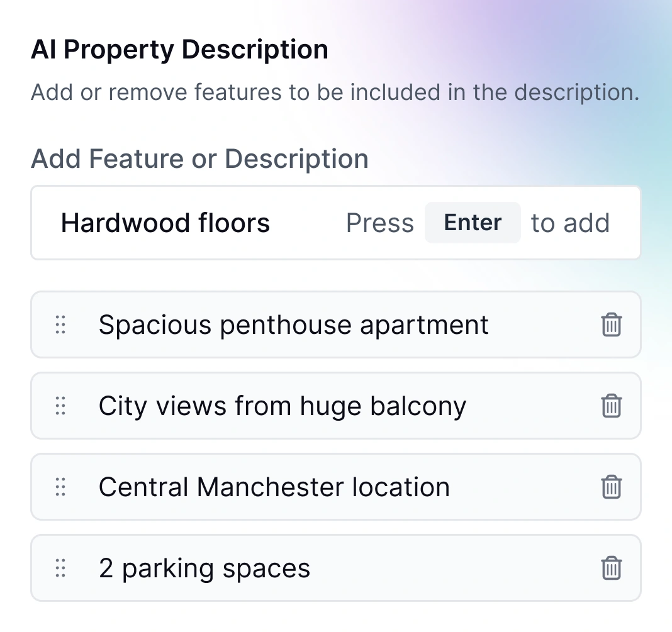The width and height of the screenshot is (672, 632).
Task: Click the text to add after the Enter badge
Action: pyautogui.click(x=570, y=223)
